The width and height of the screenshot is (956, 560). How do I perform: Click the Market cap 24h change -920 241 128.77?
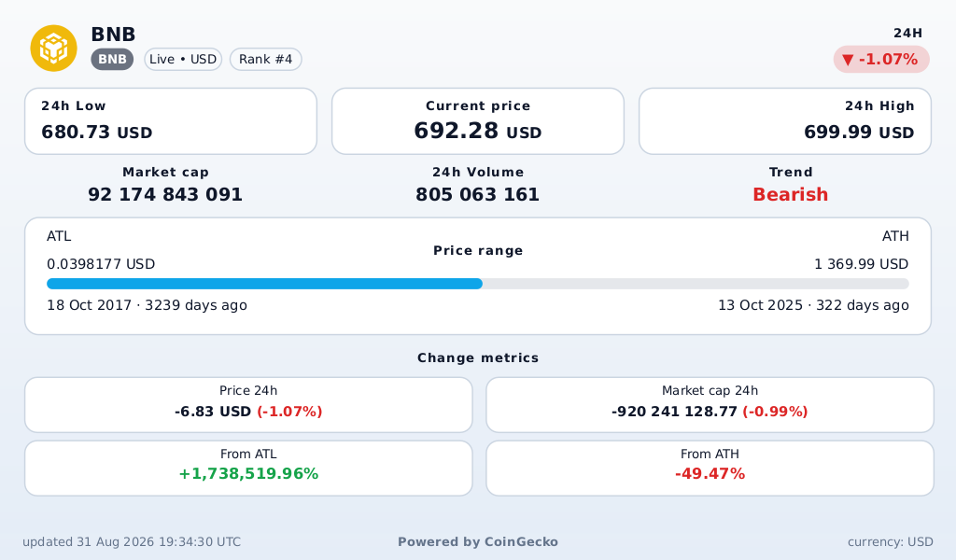coord(674,412)
